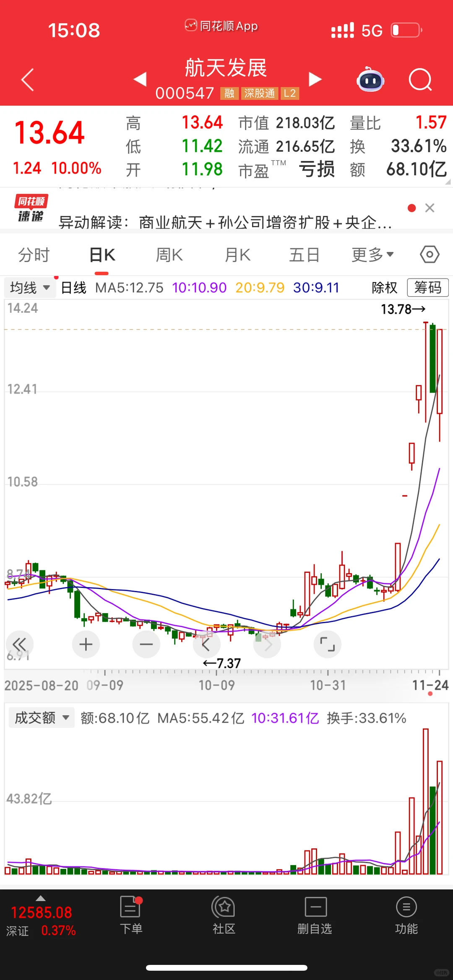
Task: Open the 筹码 chip distribution button
Action: pos(428,288)
